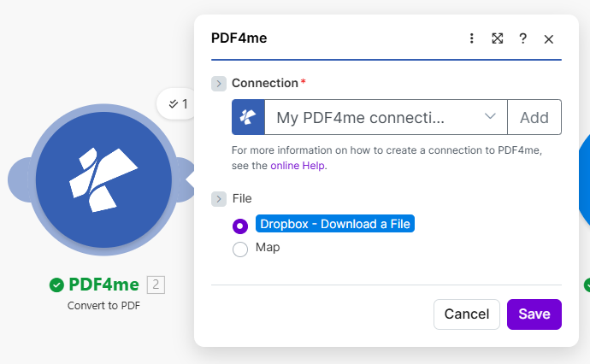Screen dimensions: 590x364
Task: Select the Dropbox - Download a File radio
Action: [x=240, y=226]
